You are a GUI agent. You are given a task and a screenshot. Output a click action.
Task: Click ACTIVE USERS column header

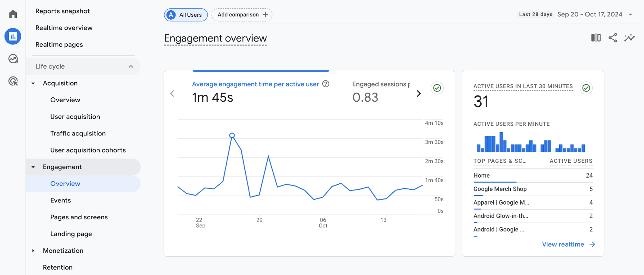(x=571, y=161)
